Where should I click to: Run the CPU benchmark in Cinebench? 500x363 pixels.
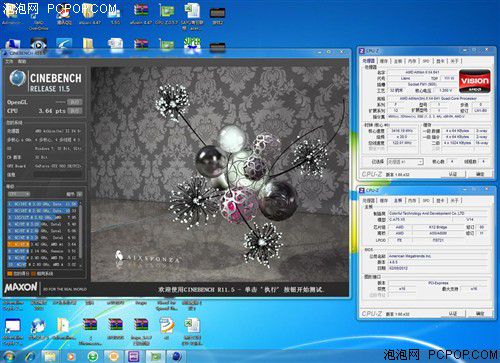pyautogui.click(x=74, y=111)
